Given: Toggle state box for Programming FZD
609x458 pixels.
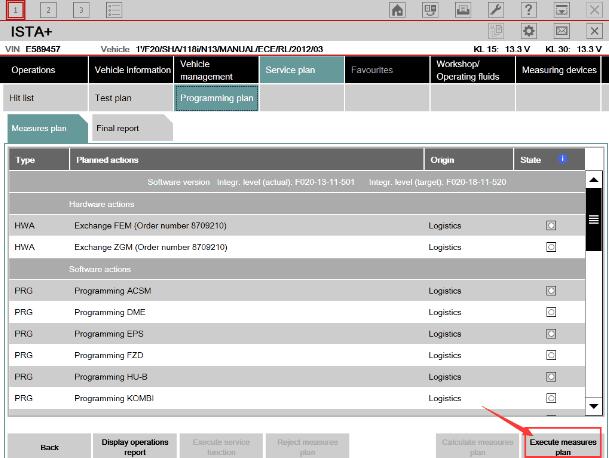Looking at the screenshot, I should coord(551,355).
